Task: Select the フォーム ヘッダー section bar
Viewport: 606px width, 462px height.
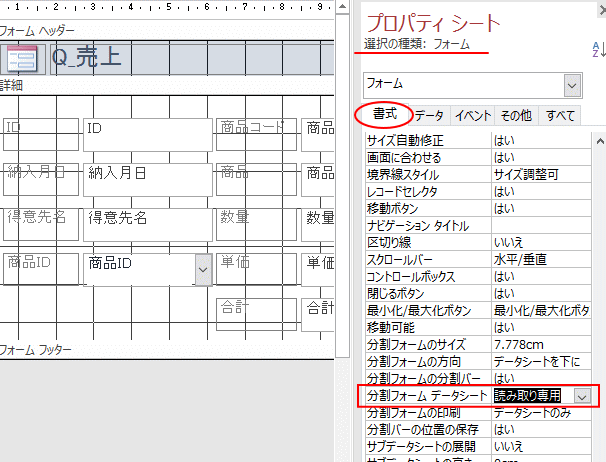Action: (x=167, y=31)
